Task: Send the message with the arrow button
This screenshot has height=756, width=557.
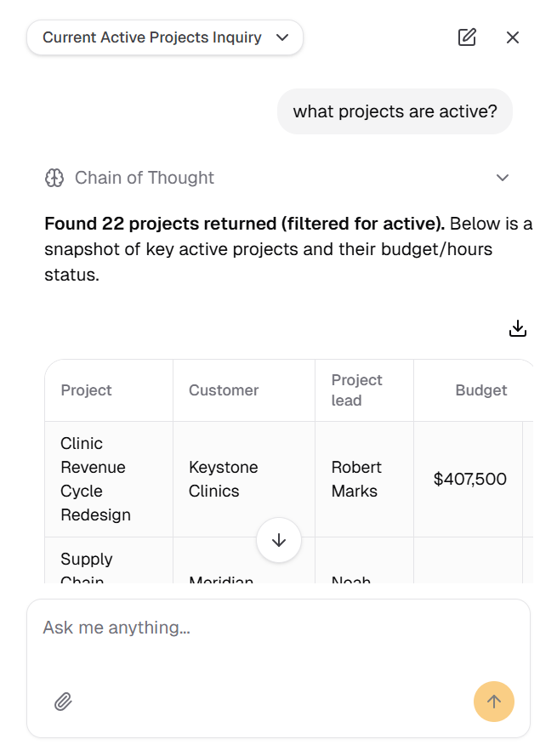Action: pyautogui.click(x=494, y=702)
